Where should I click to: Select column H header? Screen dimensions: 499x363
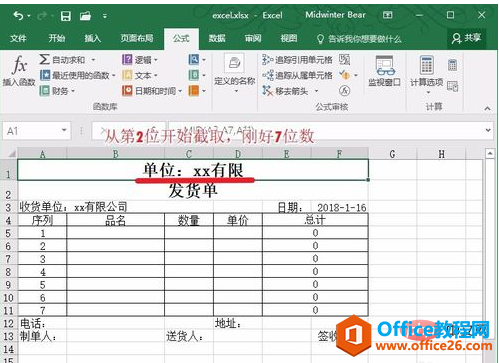[441, 154]
